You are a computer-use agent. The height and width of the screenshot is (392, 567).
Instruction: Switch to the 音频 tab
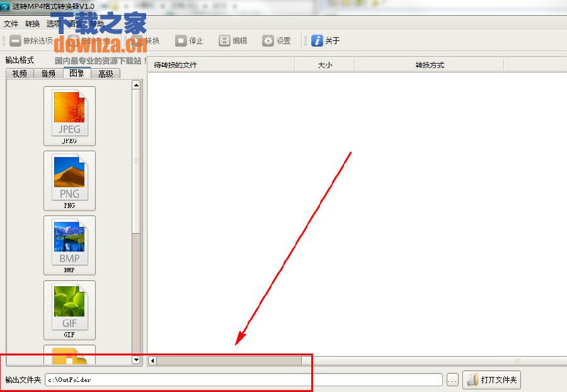coord(49,73)
